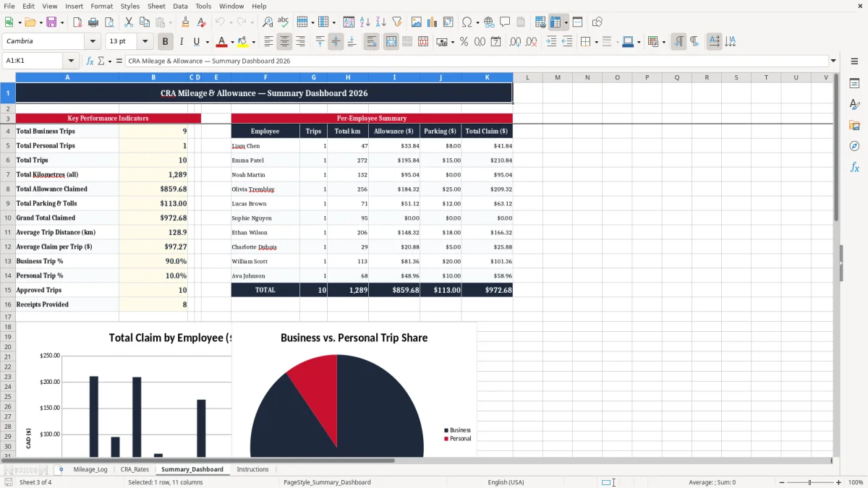The image size is (868, 488).
Task: Switch to the CRA_Rates sheet tab
Action: (135, 469)
